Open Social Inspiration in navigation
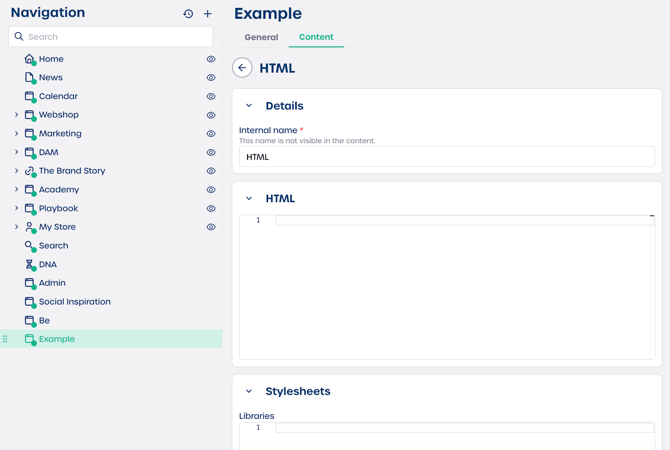 [74, 302]
